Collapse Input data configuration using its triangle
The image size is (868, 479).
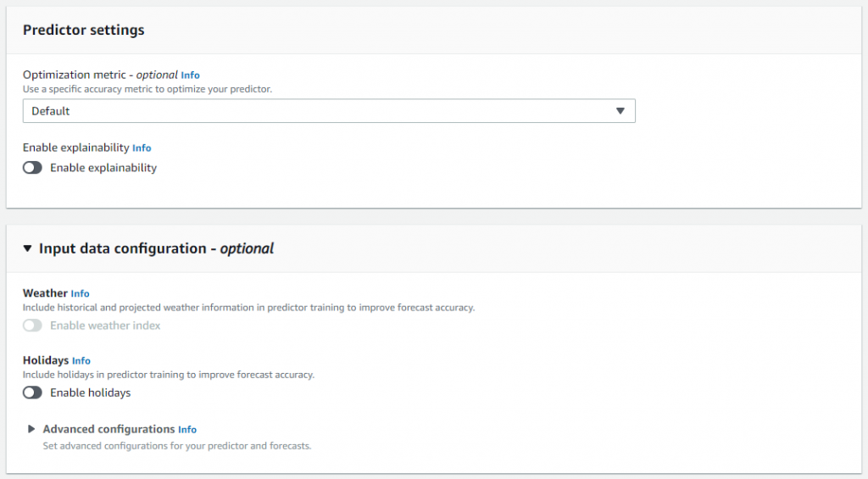click(x=27, y=248)
